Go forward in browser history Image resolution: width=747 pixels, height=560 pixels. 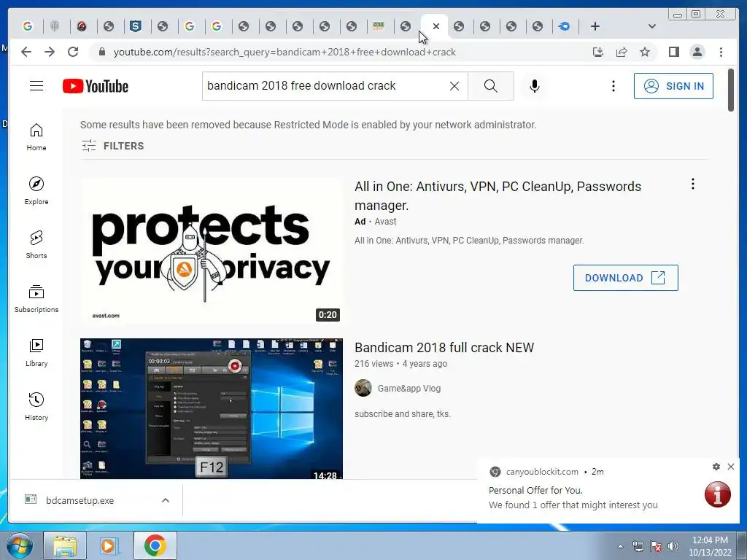50,52
